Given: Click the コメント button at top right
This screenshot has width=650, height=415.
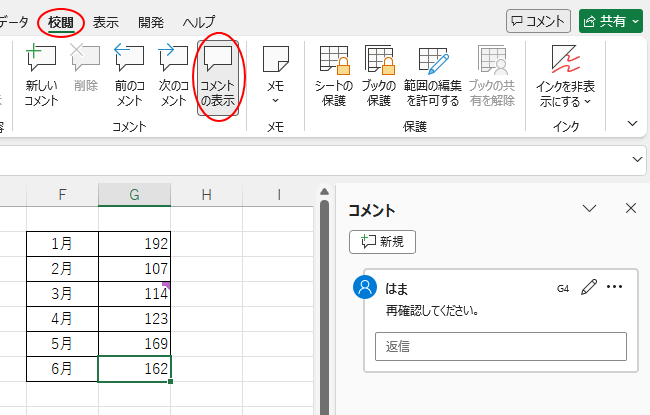Looking at the screenshot, I should (538, 21).
